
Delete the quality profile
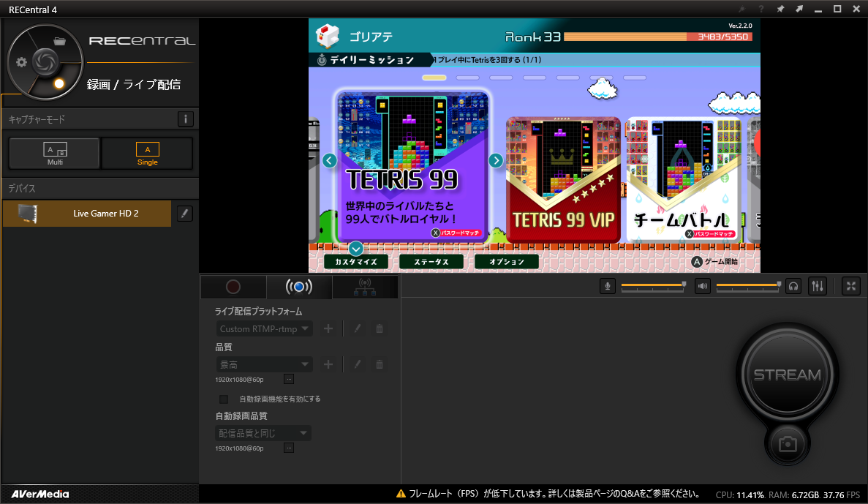380,364
